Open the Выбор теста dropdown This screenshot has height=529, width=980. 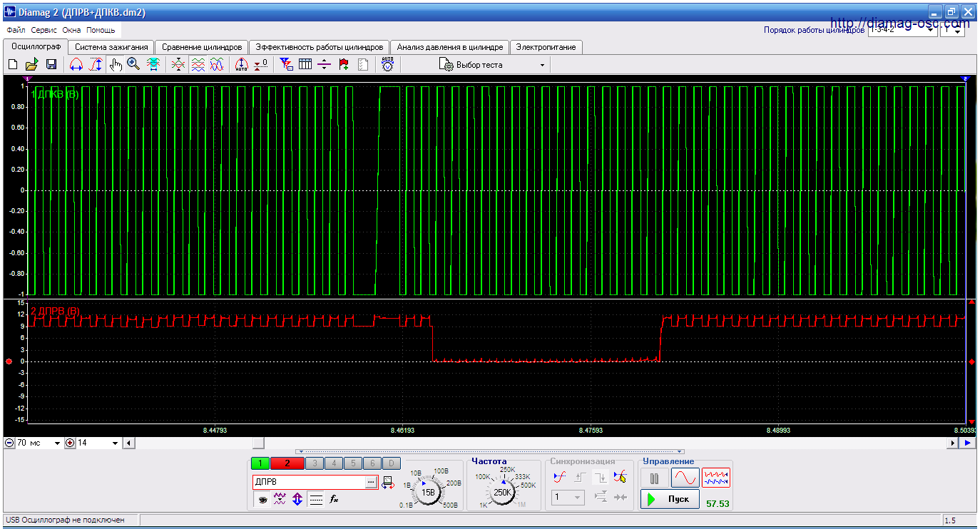[x=494, y=65]
